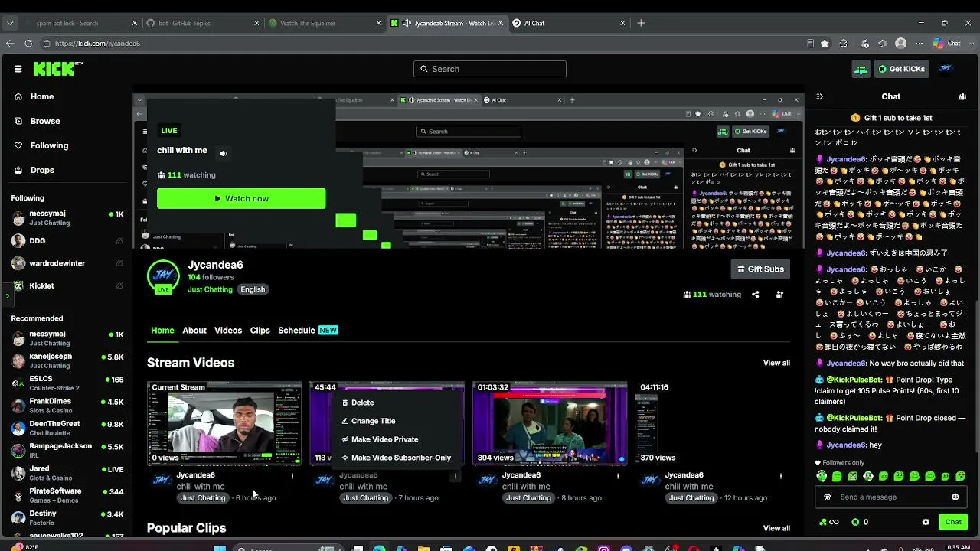Click the browser address bar URL
The width and height of the screenshot is (980, 551).
point(97,44)
